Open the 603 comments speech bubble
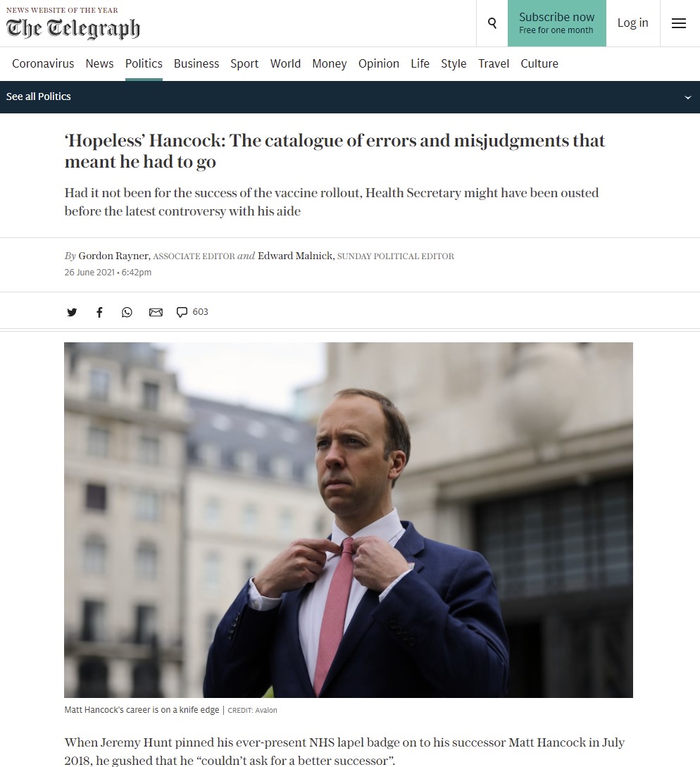 click(x=192, y=312)
